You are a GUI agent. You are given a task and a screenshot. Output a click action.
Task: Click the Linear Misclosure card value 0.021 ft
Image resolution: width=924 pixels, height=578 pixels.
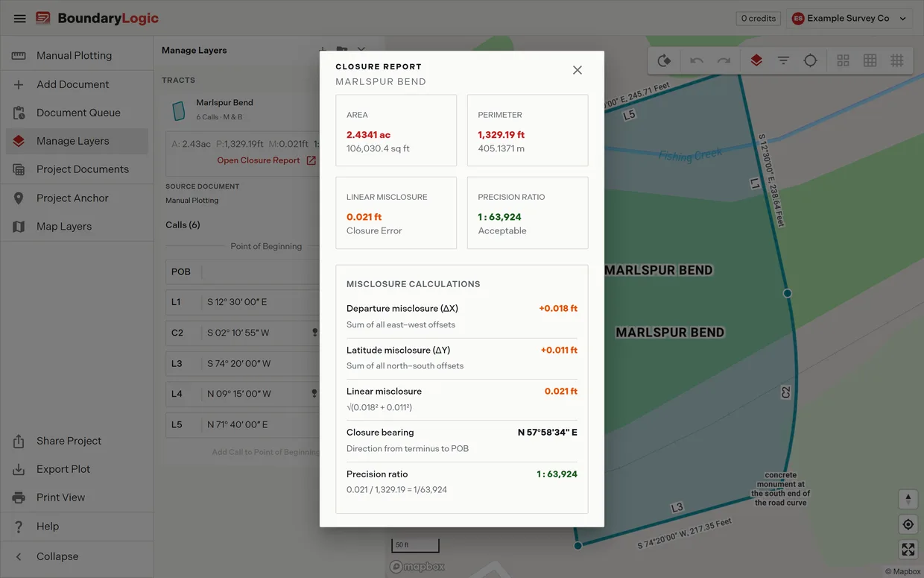[x=364, y=217]
